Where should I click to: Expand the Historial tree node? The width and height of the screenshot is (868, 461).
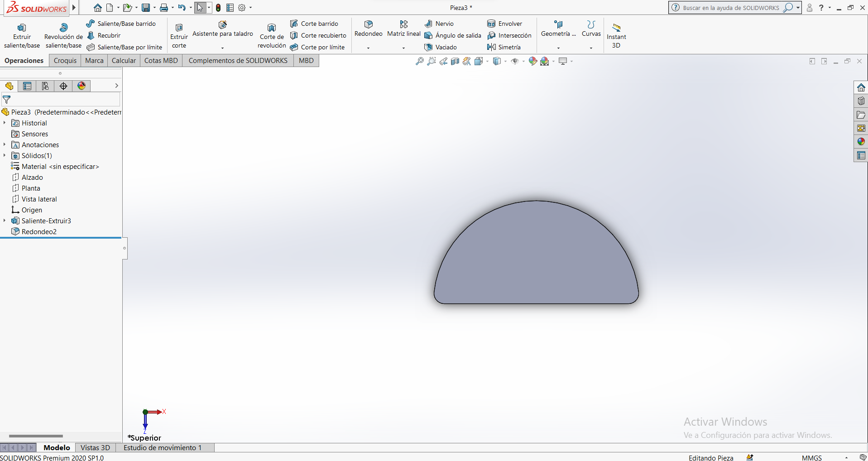click(x=5, y=123)
